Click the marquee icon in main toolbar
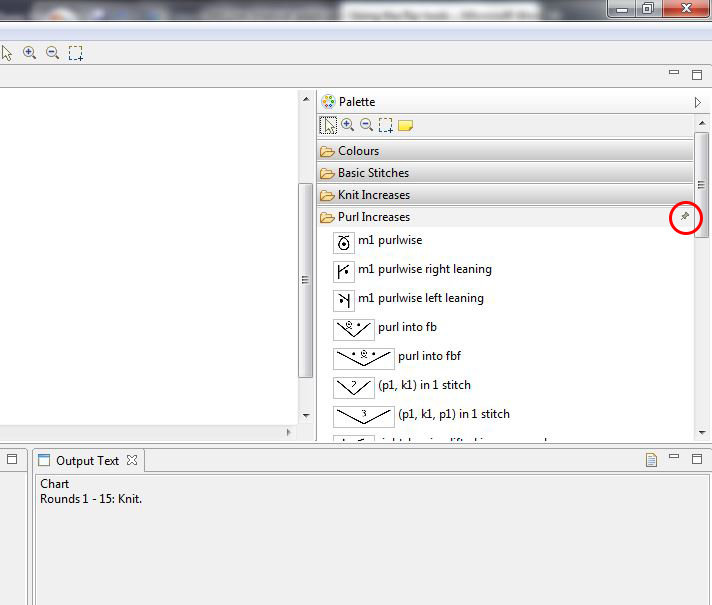 tap(75, 52)
